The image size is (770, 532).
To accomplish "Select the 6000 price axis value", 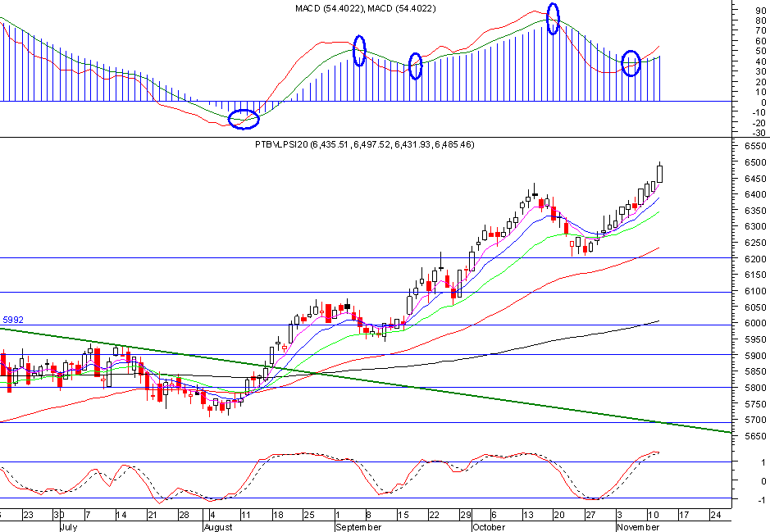I will click(755, 324).
